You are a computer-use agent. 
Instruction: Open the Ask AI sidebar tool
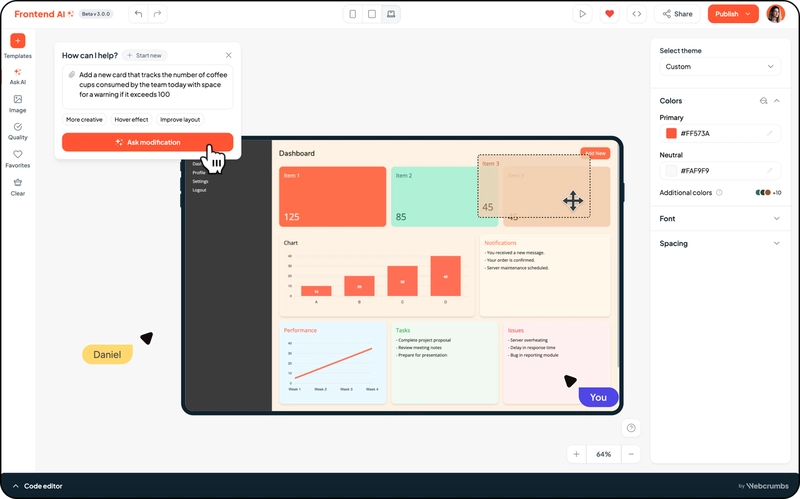(18, 72)
